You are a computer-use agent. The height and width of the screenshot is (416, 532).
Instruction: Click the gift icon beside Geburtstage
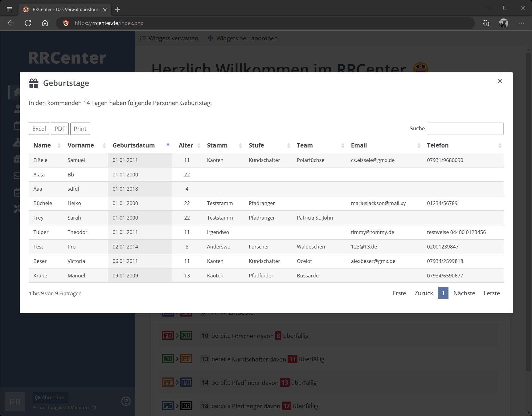pyautogui.click(x=34, y=83)
